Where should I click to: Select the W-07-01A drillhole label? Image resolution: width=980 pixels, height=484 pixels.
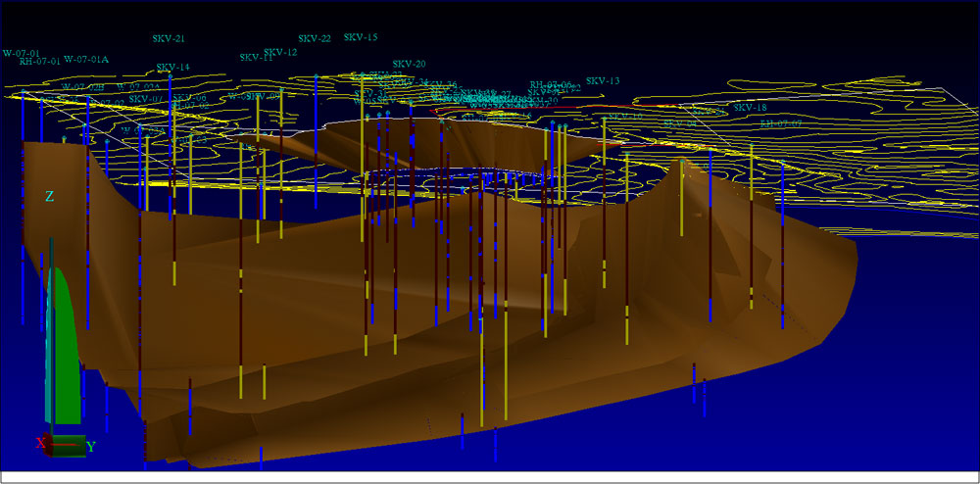click(x=86, y=60)
